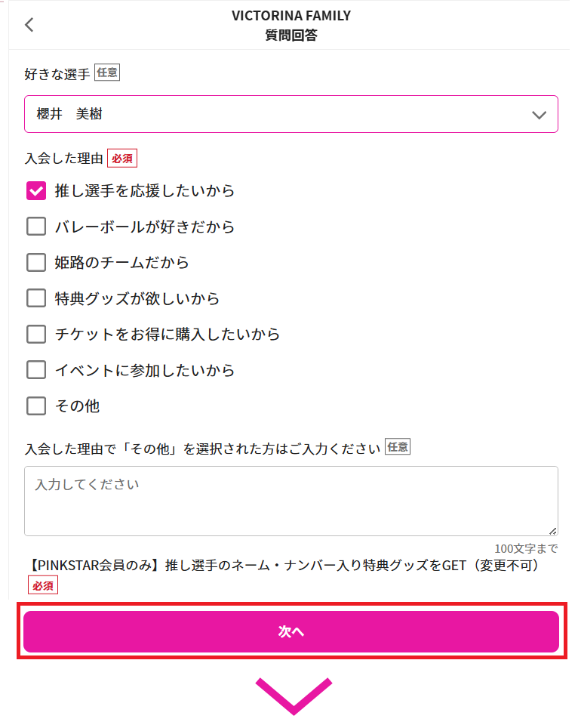Enable チケットをお得に購入したいから option
The height and width of the screenshot is (728, 578).
pos(36,335)
